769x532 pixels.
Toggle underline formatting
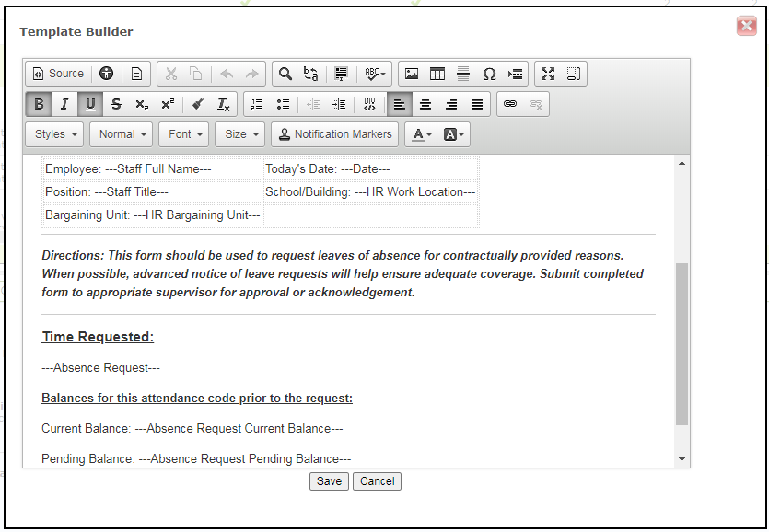click(89, 104)
